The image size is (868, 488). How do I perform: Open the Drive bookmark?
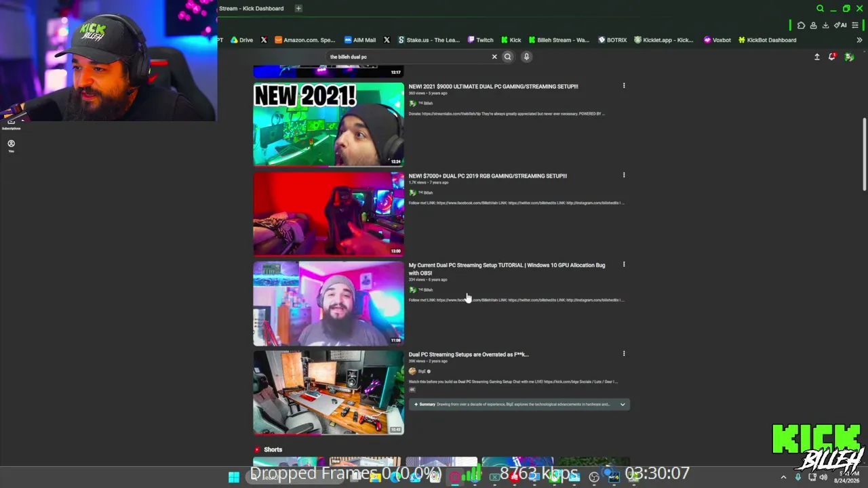click(241, 40)
